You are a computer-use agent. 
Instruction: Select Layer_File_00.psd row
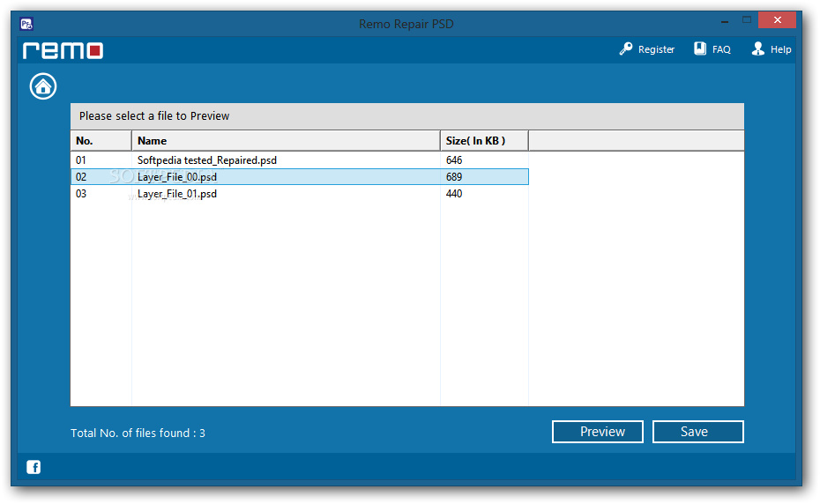point(300,177)
